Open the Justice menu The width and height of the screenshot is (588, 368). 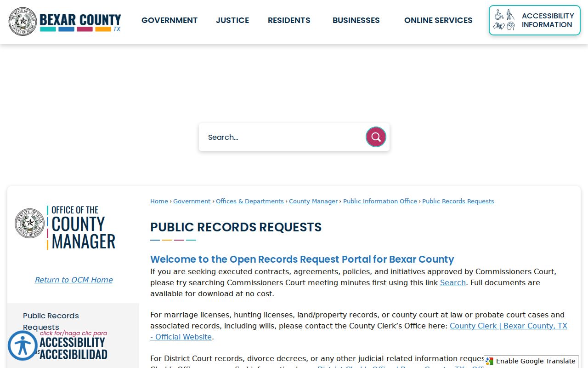point(232,20)
